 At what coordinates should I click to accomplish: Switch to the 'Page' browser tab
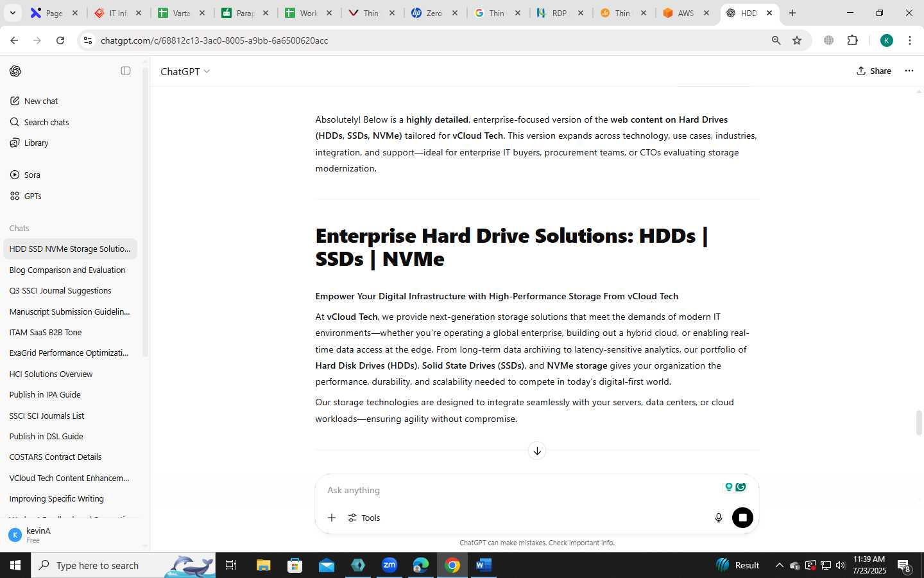pos(54,13)
